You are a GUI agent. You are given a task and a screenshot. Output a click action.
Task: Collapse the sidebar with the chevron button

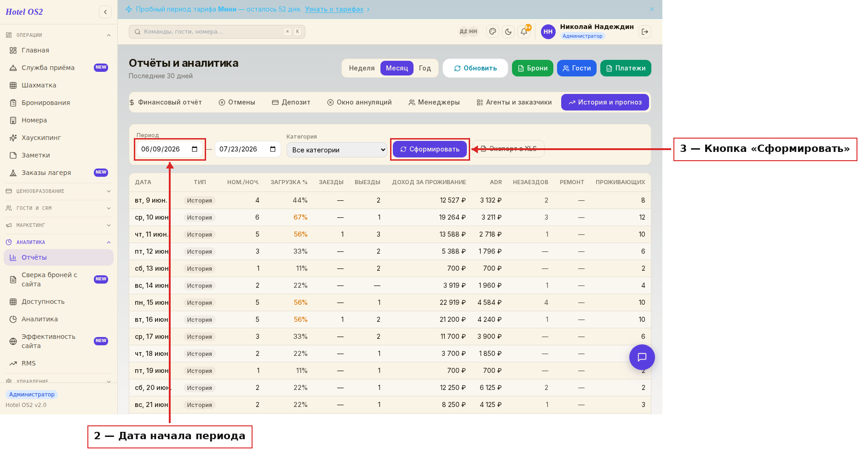coord(105,12)
